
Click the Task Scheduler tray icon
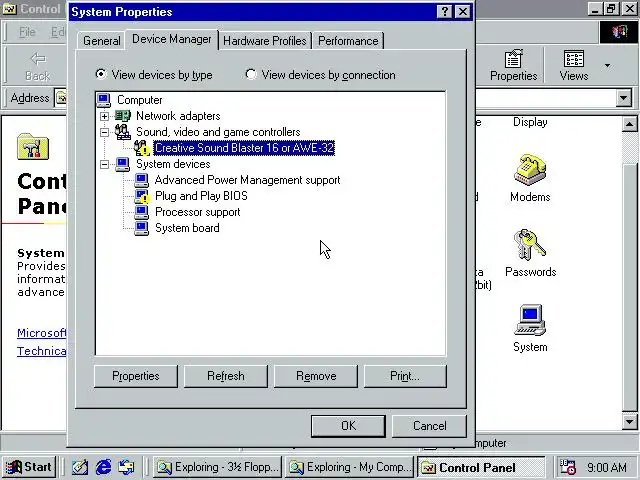coord(567,467)
